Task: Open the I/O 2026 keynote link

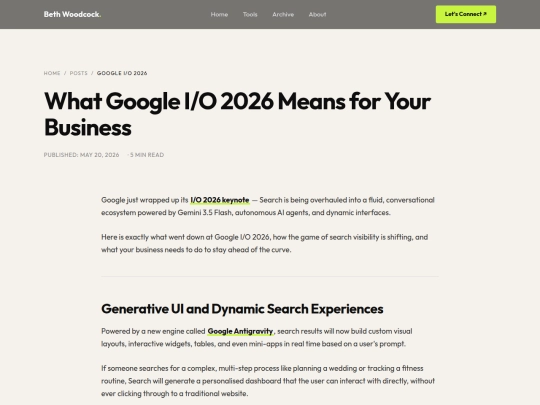Action: [220, 200]
